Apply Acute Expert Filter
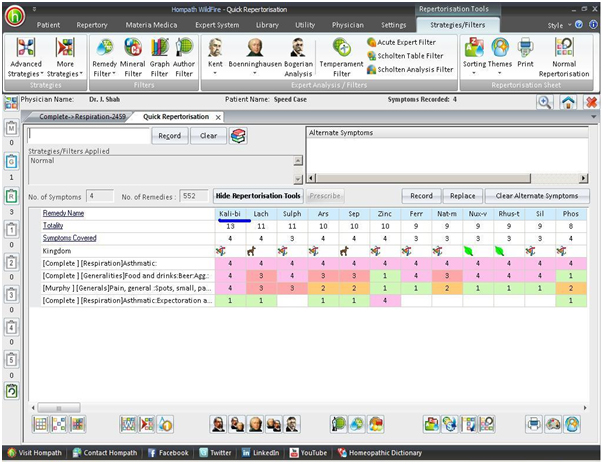 (x=401, y=42)
